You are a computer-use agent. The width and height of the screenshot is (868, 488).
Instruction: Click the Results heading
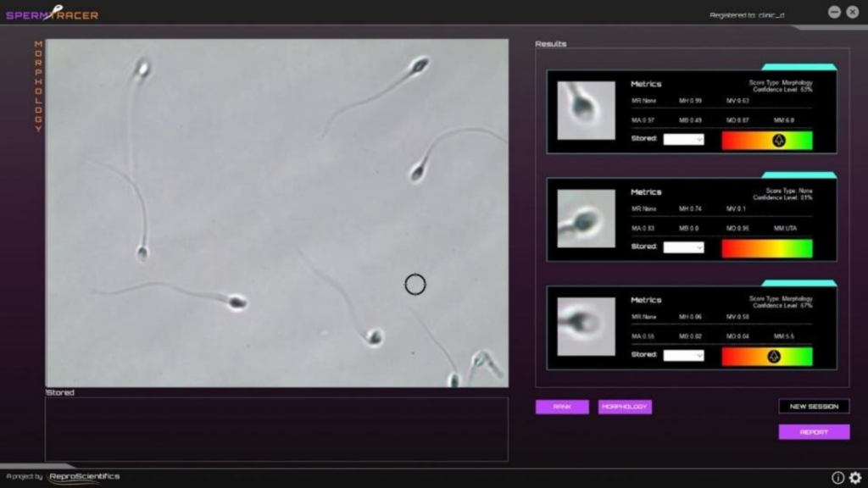pyautogui.click(x=550, y=44)
